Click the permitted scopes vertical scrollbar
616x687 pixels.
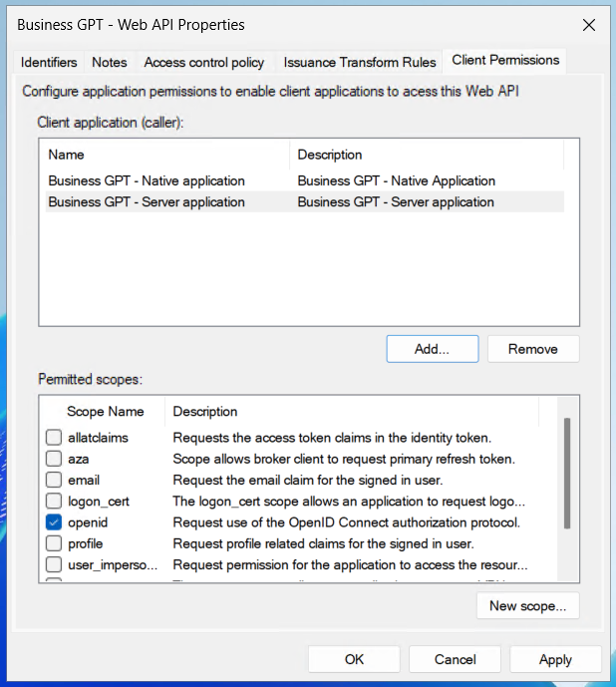pyautogui.click(x=567, y=474)
